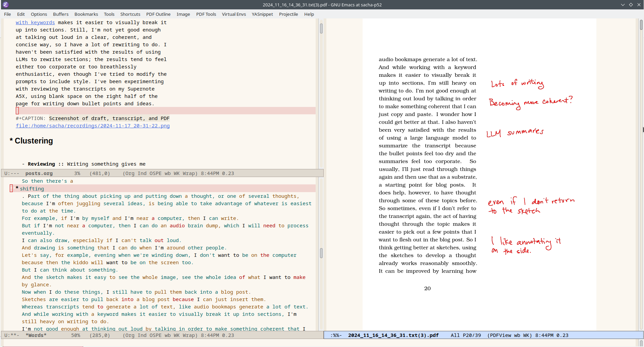Open the Image menu
This screenshot has width=644, height=347.
click(x=183, y=14)
